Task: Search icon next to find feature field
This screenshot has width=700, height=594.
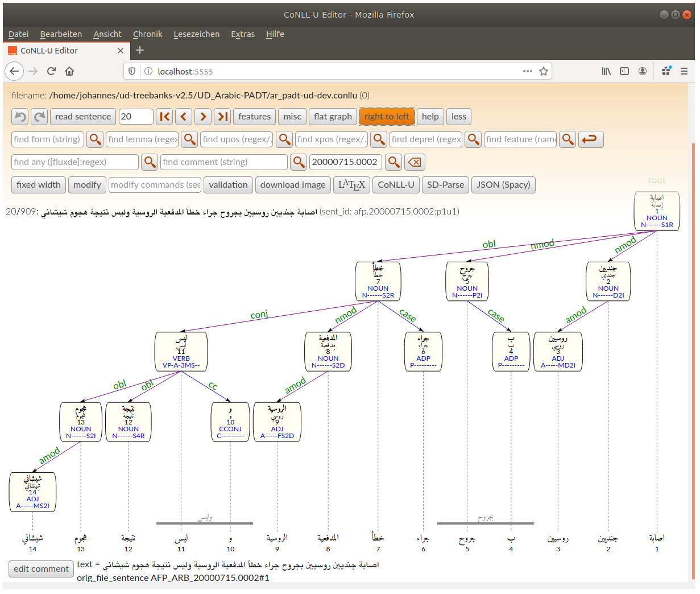Action: coord(568,139)
